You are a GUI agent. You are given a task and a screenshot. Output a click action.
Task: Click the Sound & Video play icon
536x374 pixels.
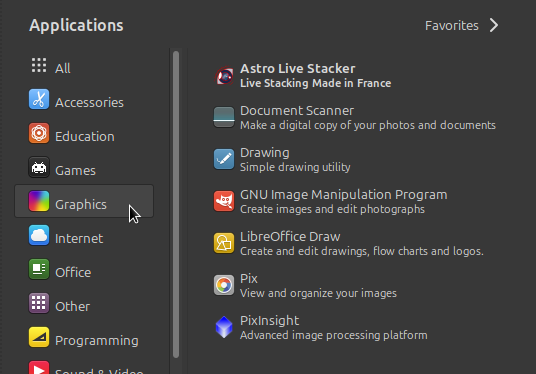click(x=39, y=368)
